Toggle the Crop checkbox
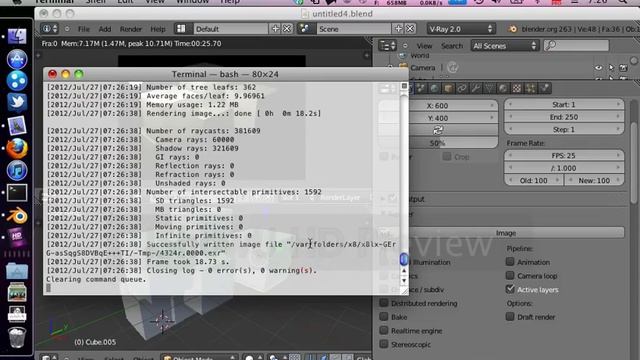640x360 pixels. pyautogui.click(x=447, y=156)
